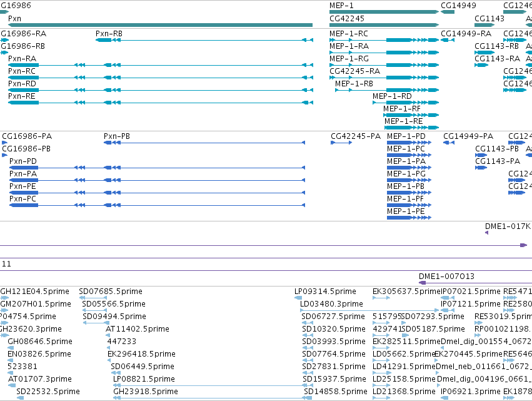Click the Pxn-PA protein label

click(23, 174)
